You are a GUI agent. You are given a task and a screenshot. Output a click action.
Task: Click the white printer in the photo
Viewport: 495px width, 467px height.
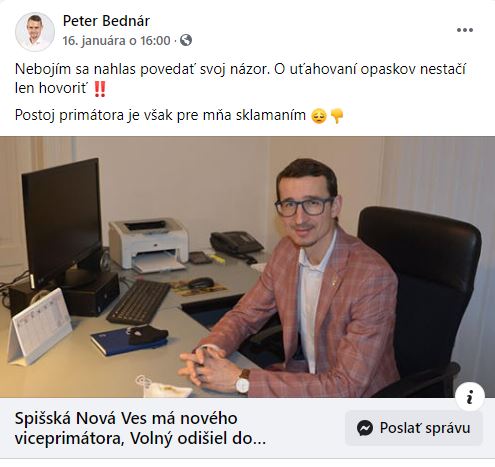click(148, 245)
